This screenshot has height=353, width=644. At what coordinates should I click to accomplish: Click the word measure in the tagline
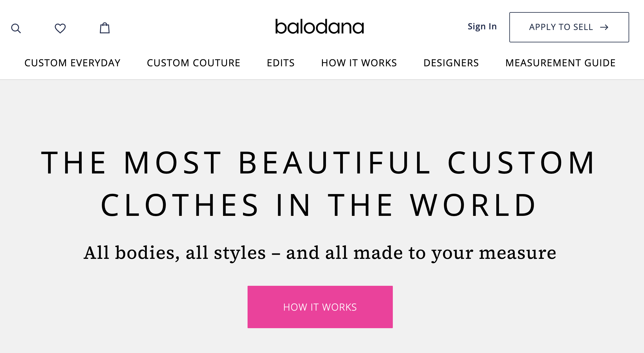(518, 253)
